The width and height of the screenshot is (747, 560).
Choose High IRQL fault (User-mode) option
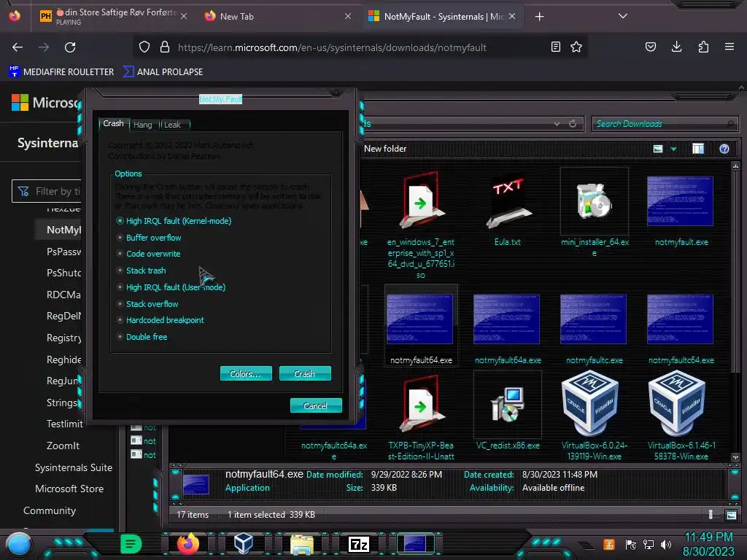(171, 287)
